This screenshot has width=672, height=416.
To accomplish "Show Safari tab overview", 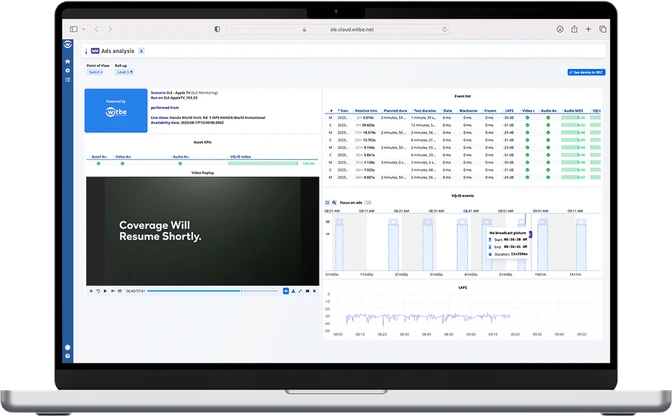I will pyautogui.click(x=603, y=29).
